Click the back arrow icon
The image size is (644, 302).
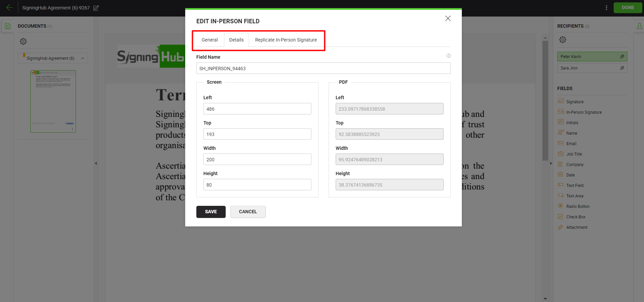coord(9,7)
